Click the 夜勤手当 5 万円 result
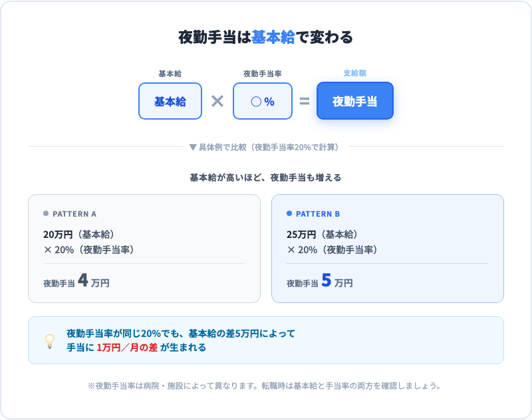Image resolution: width=532 pixels, height=420 pixels. point(320,280)
